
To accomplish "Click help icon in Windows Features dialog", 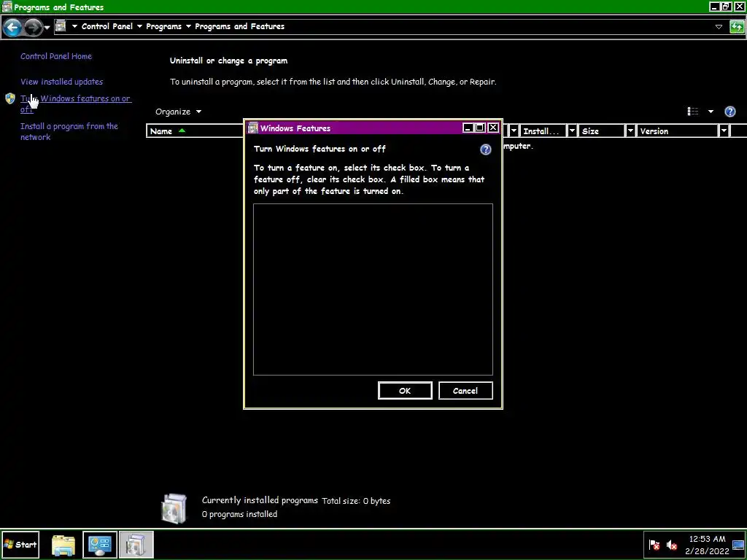I will coord(485,149).
